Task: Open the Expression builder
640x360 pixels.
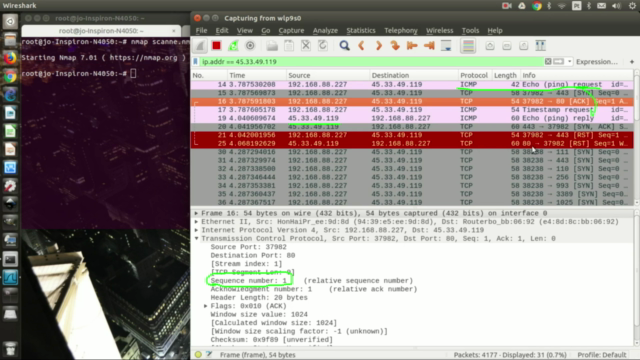Action: point(597,62)
